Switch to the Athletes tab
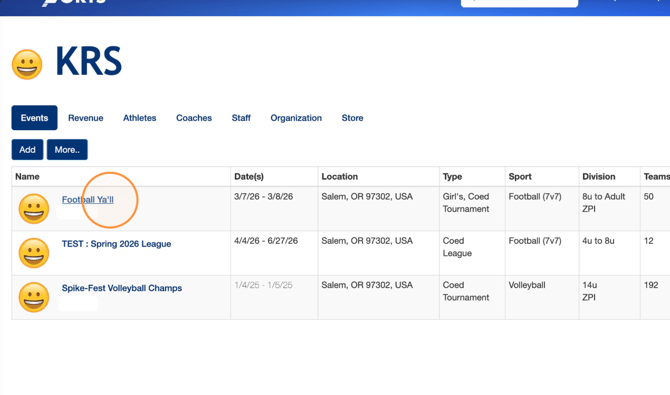The width and height of the screenshot is (670, 395). coord(140,118)
